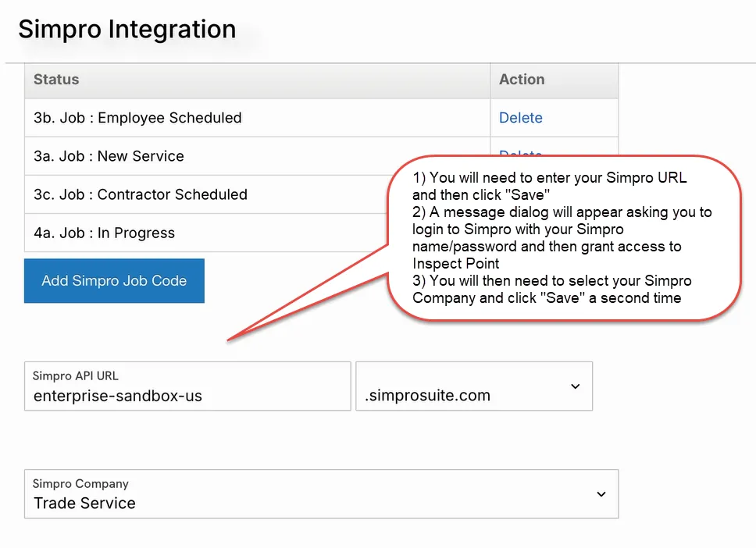The width and height of the screenshot is (756, 548).
Task: Delete the Employee Scheduled job code
Action: point(520,117)
